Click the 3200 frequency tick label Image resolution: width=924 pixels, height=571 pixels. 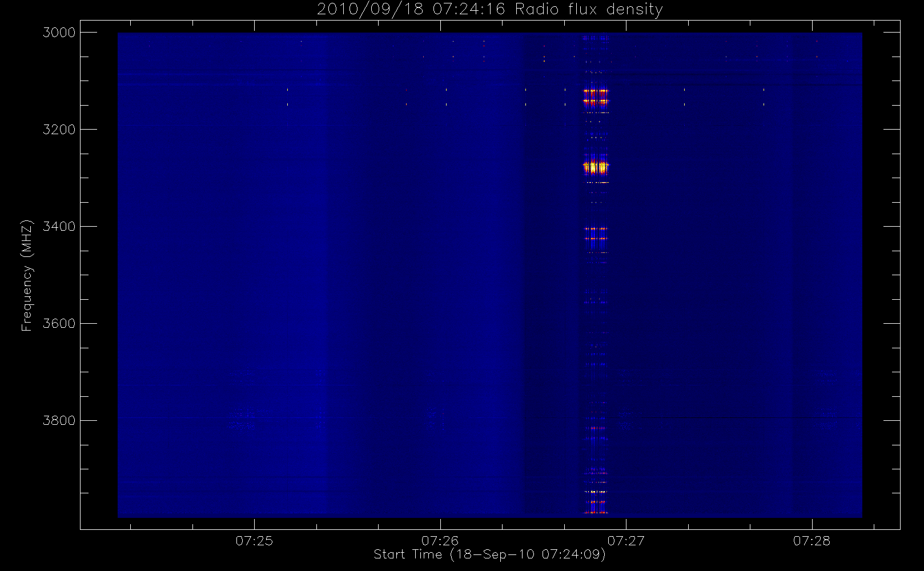point(59,130)
